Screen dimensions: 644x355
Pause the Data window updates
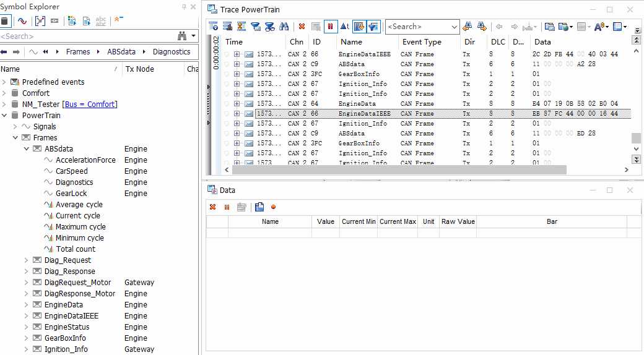[227, 207]
